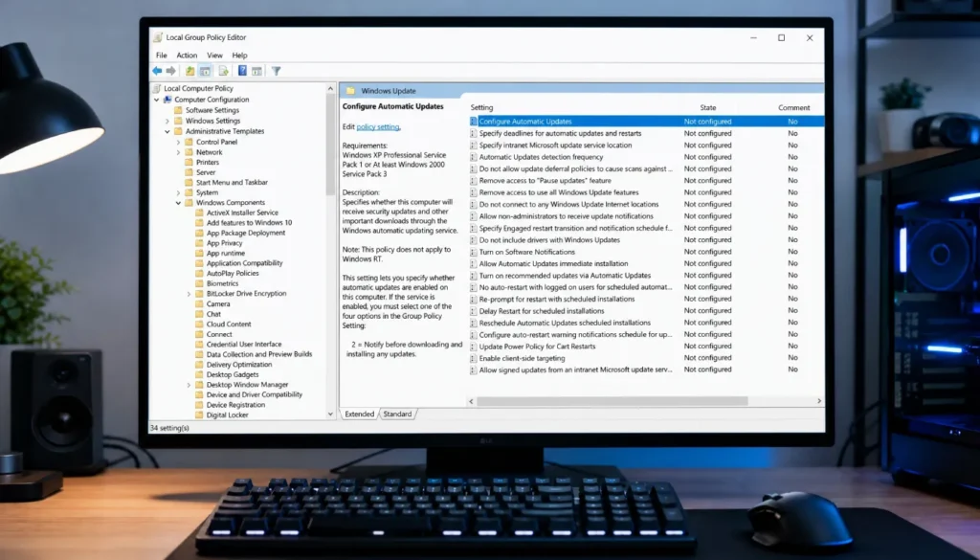980x560 pixels.
Task: Click the Computer Configuration node icon
Action: coord(167,100)
